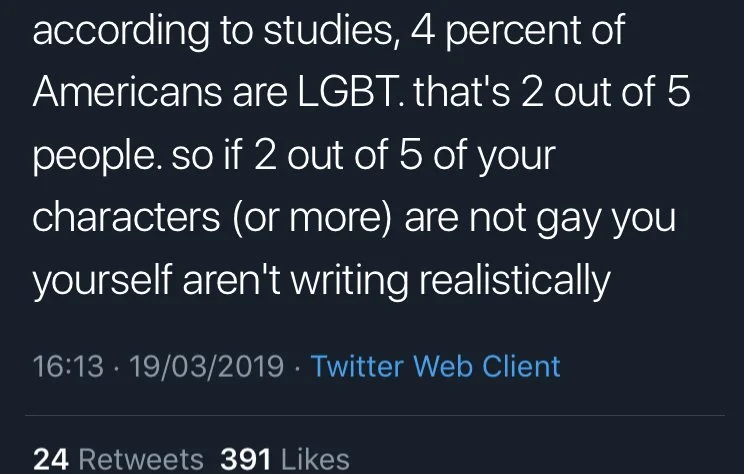
Task: Click the last line "yourself aren't writing realistically"
Action: [321, 282]
